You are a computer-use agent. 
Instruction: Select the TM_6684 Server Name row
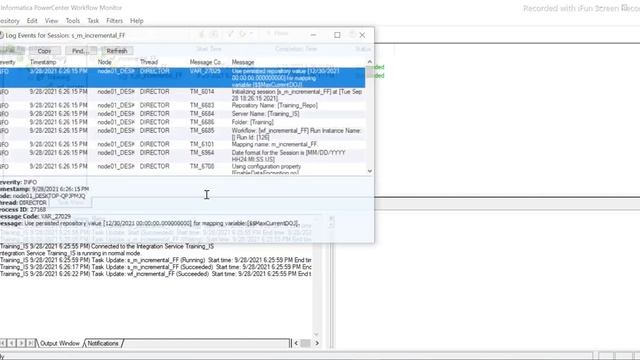click(x=182, y=114)
